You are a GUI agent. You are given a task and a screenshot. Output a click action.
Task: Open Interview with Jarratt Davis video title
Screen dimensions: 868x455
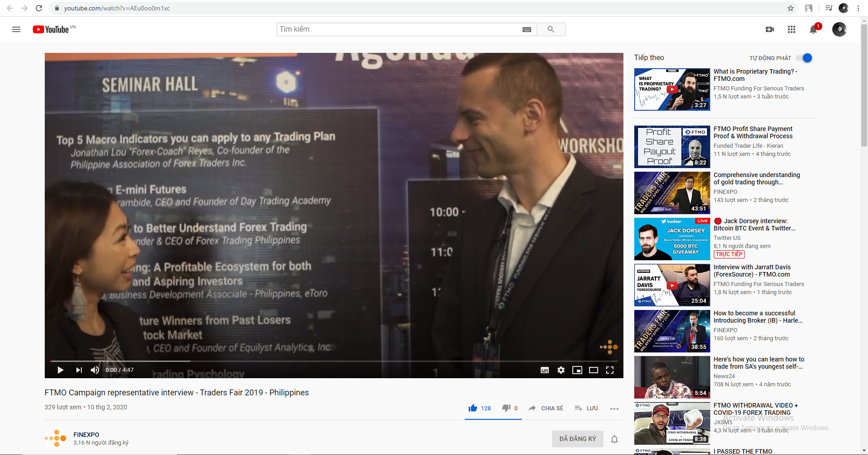[752, 271]
